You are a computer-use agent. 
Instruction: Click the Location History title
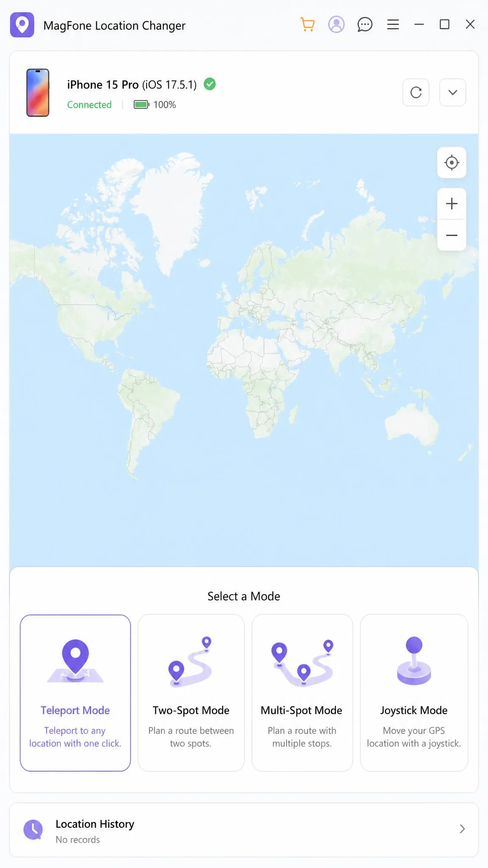click(95, 824)
